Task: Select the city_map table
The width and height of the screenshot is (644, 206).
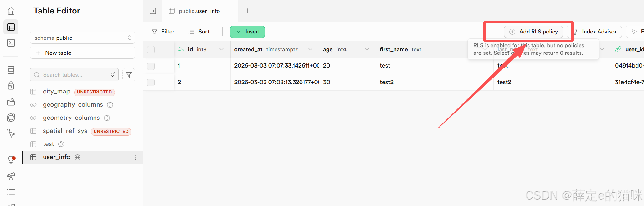Action: pyautogui.click(x=56, y=92)
